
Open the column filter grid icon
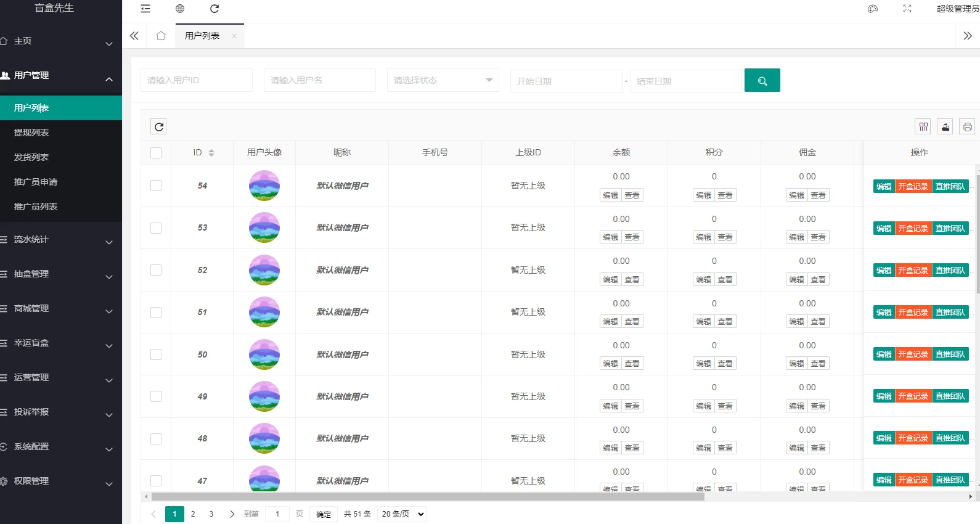point(923,126)
